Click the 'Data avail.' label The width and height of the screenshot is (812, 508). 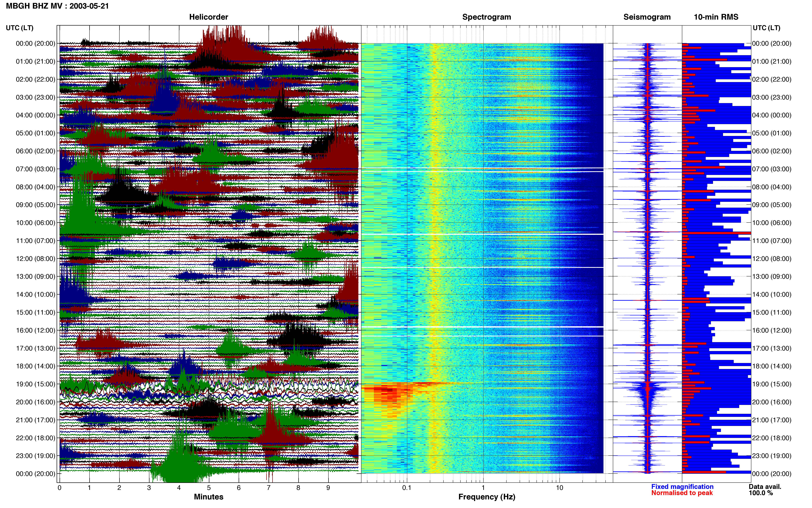tap(765, 486)
